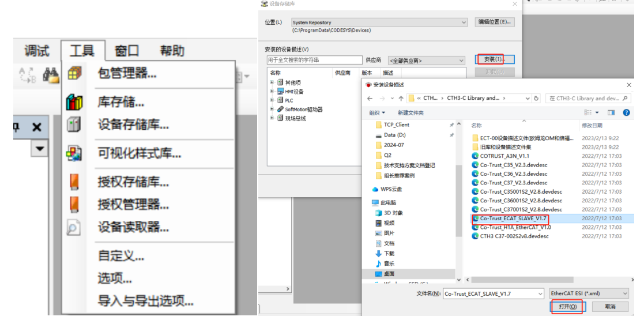Select 可视化样式库 menu entry
Screen dimensions: 644x324
pyautogui.click(x=139, y=153)
